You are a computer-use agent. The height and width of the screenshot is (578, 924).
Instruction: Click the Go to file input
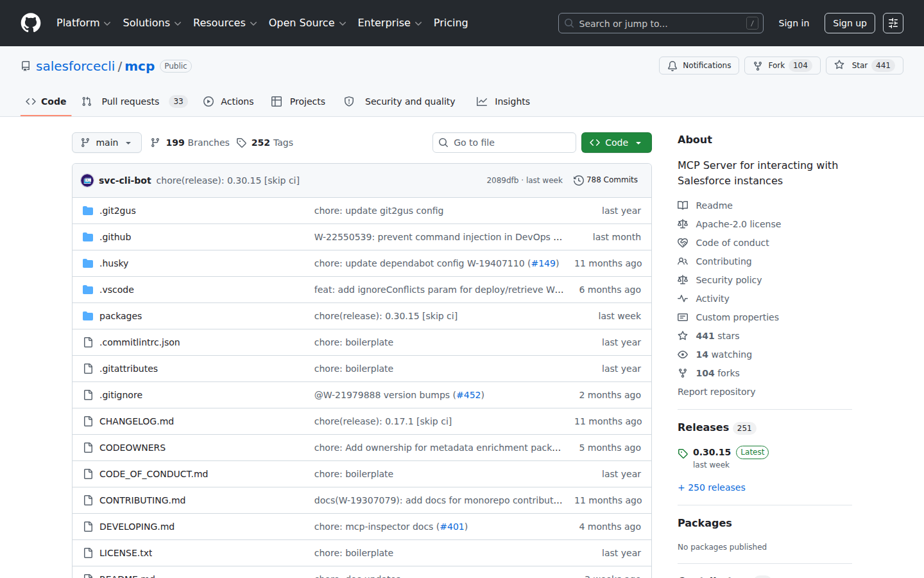click(x=504, y=143)
